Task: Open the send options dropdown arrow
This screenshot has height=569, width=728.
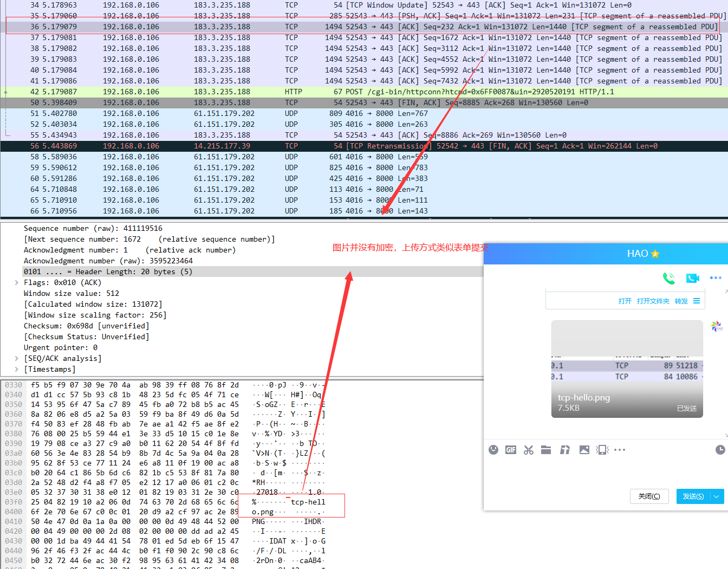Action: click(x=717, y=496)
